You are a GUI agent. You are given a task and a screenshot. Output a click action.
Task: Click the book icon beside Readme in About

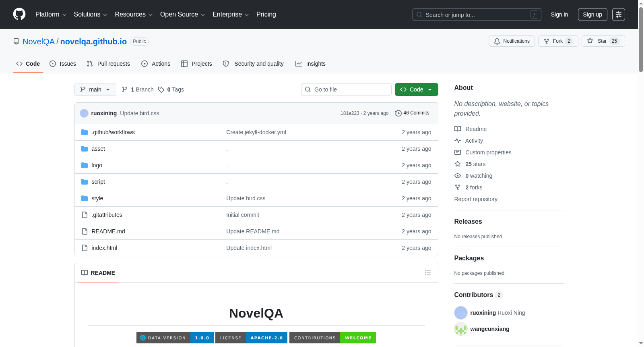click(458, 129)
